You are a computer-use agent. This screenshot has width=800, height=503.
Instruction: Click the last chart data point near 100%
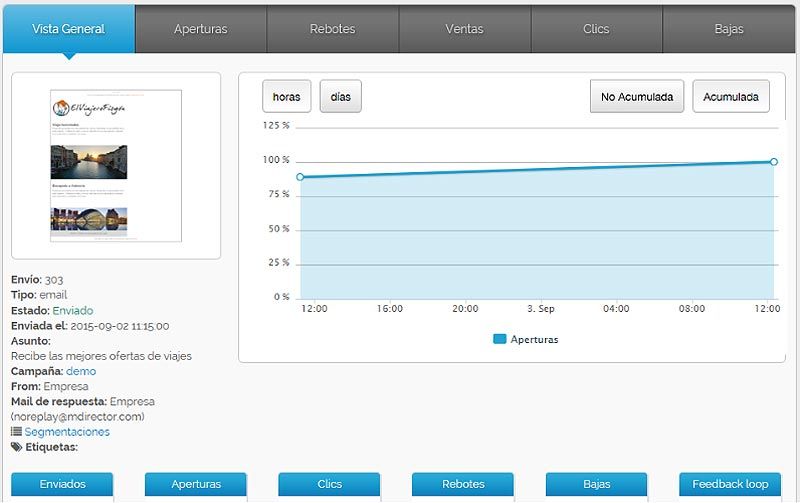click(774, 162)
